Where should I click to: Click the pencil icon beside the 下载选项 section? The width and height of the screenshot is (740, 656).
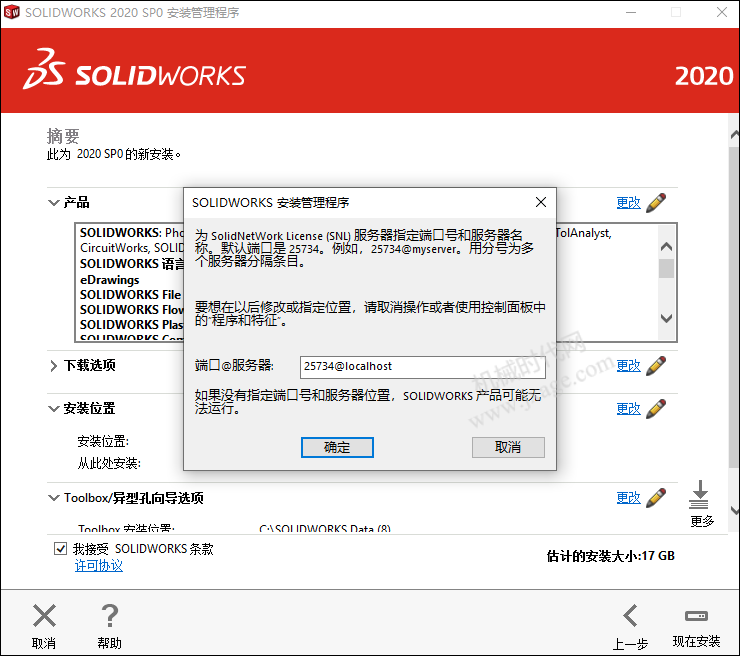[656, 366]
